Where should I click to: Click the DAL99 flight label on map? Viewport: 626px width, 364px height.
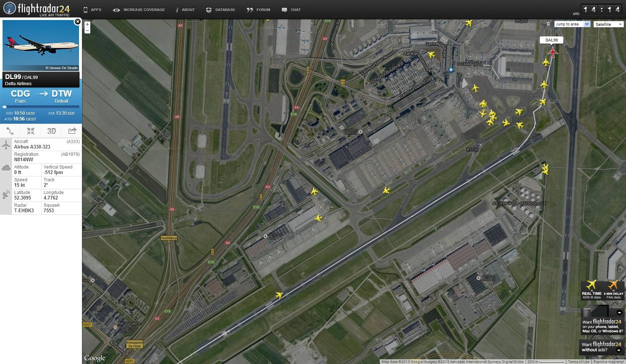(551, 40)
